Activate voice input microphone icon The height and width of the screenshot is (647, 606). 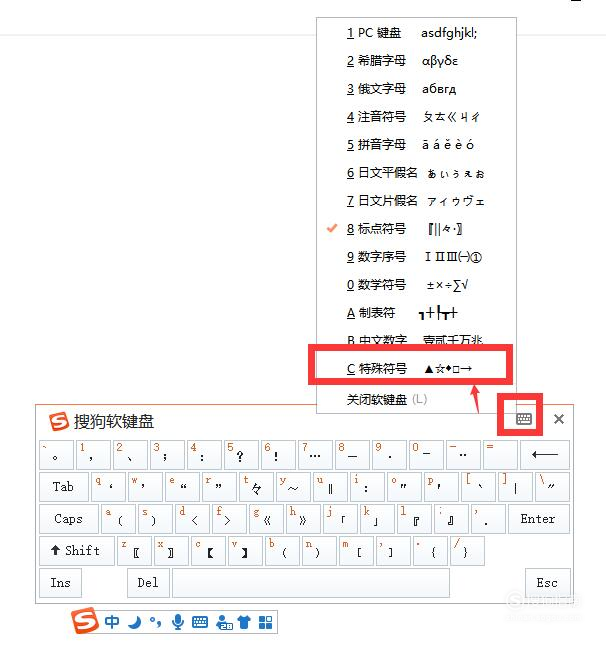[x=178, y=622]
